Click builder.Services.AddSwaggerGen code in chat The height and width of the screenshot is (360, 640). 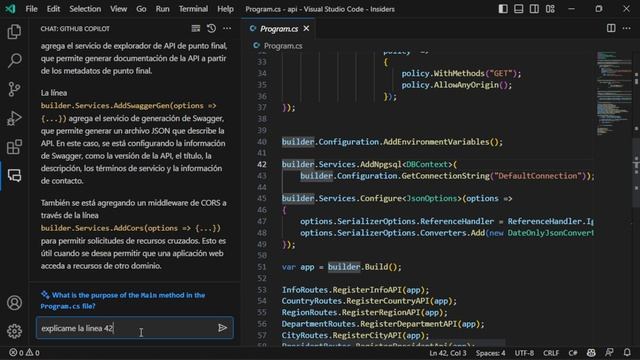[x=129, y=111]
